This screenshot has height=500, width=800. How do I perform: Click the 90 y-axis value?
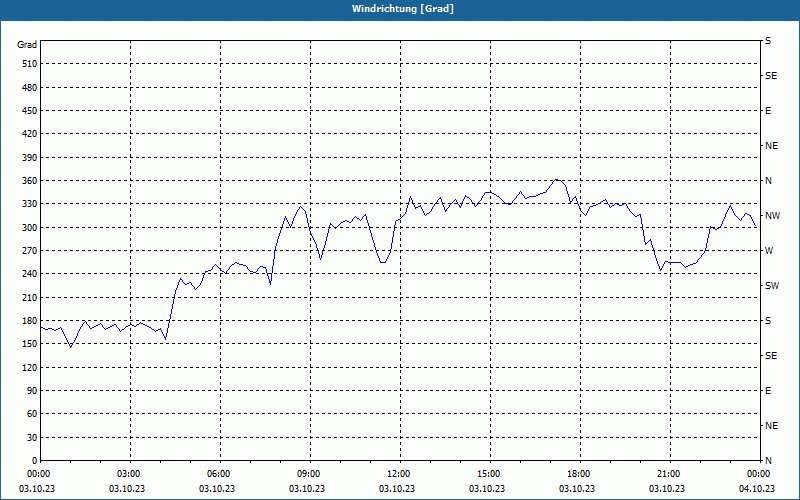coord(32,391)
